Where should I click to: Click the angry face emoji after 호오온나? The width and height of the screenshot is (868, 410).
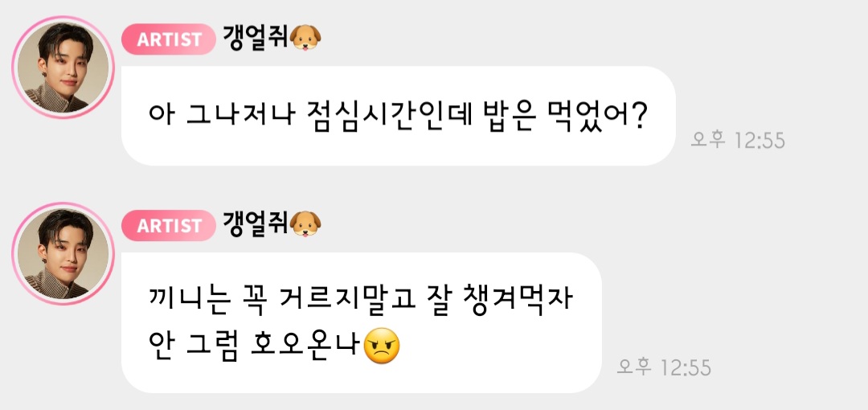(x=383, y=346)
